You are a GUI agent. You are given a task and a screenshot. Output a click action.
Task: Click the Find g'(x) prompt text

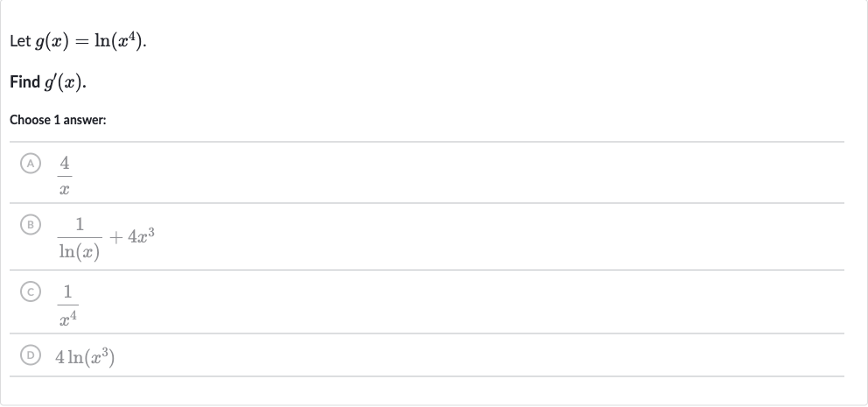pos(48,82)
